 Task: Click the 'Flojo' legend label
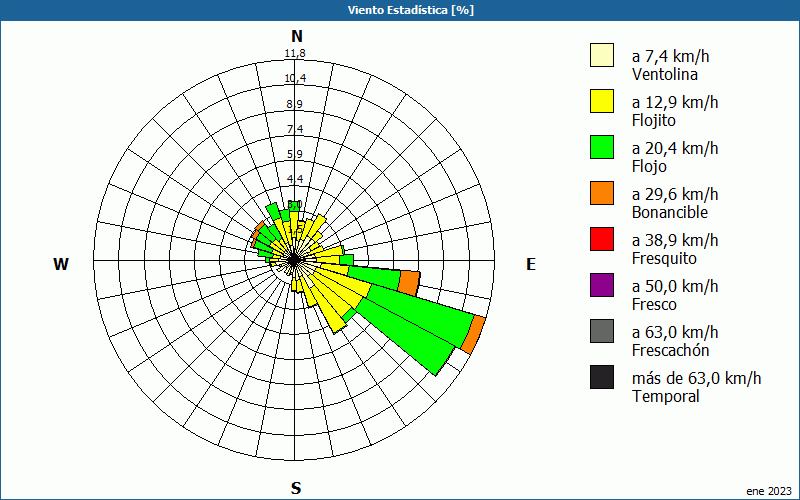649,166
